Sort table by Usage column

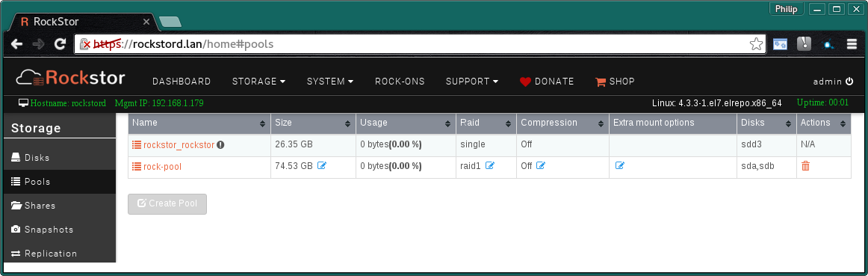tap(406, 123)
